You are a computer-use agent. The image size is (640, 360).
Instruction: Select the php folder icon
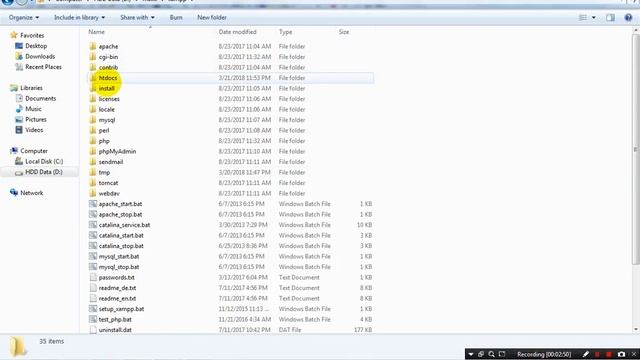pyautogui.click(x=93, y=141)
